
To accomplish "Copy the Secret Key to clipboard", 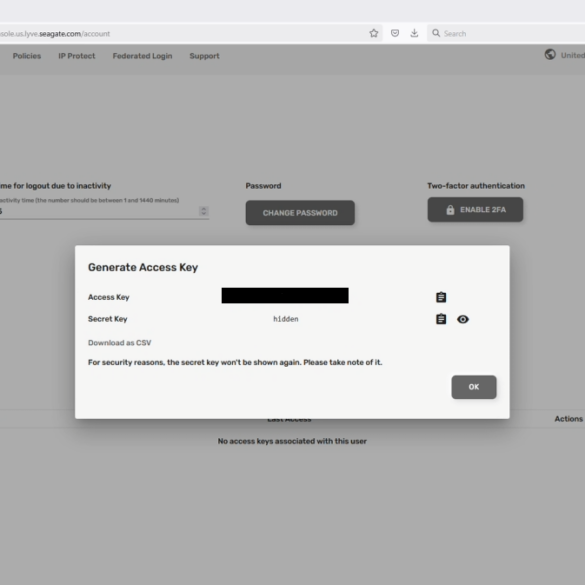I will pyautogui.click(x=441, y=319).
